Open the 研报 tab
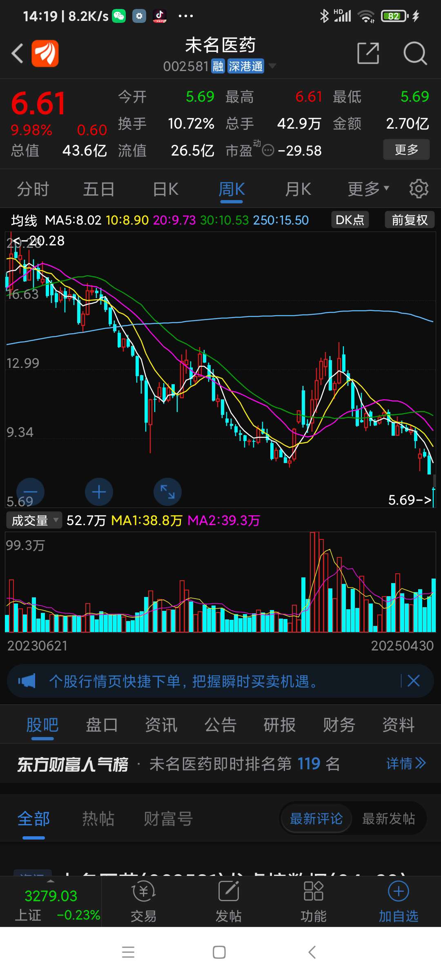The image size is (441, 980). 280,725
